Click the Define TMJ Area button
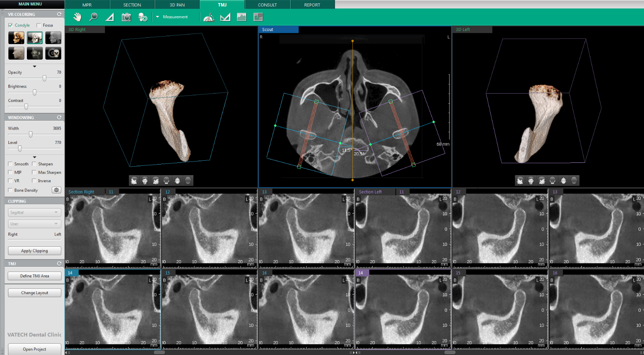Screen dimensions: 644x355 pyautogui.click(x=34, y=276)
